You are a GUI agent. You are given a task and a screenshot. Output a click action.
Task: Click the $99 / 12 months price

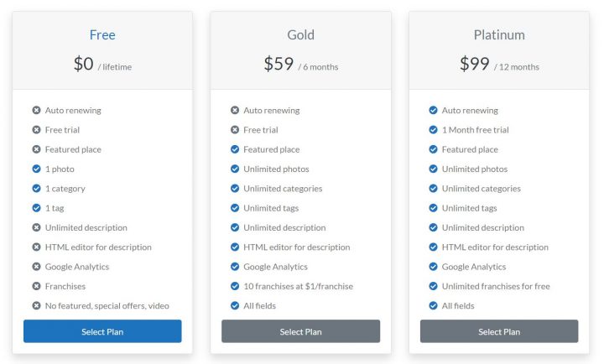point(499,64)
